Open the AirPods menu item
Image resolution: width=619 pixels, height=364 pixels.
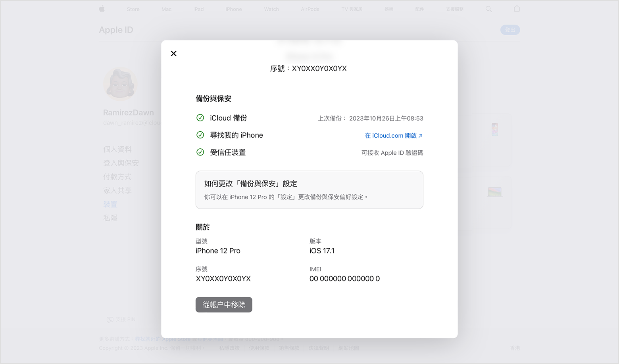click(x=310, y=9)
